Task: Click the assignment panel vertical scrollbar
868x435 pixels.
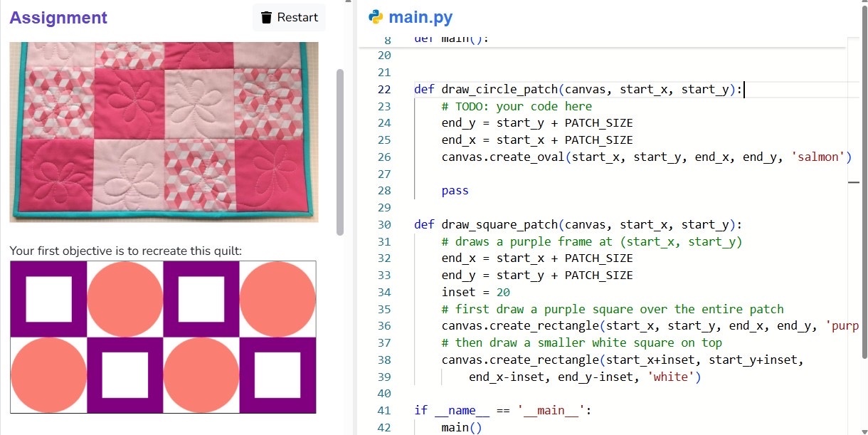Action: tap(339, 152)
